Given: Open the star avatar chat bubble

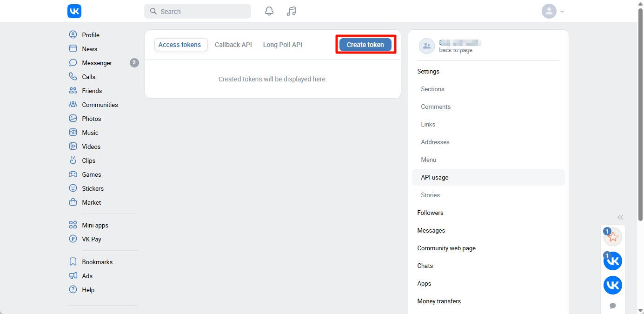Looking at the screenshot, I should 613,237.
